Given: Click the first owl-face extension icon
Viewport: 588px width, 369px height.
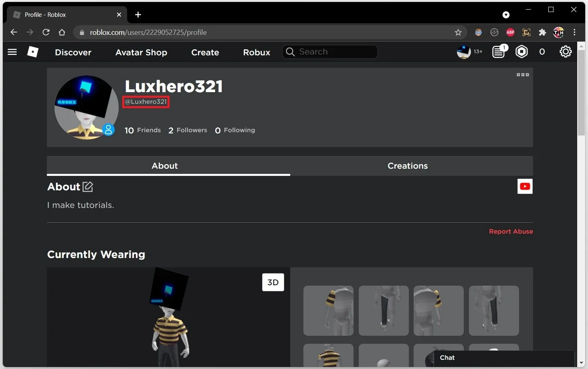Looking at the screenshot, I should tap(478, 32).
